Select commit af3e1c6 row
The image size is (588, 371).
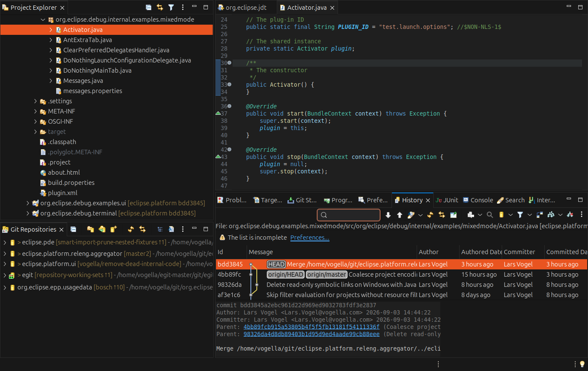401,295
